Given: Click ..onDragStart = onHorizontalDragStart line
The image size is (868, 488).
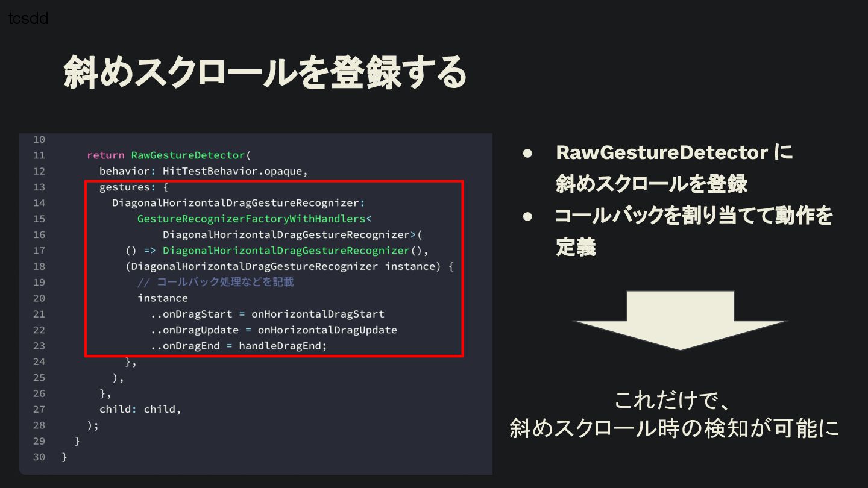Looking at the screenshot, I should 267,314.
